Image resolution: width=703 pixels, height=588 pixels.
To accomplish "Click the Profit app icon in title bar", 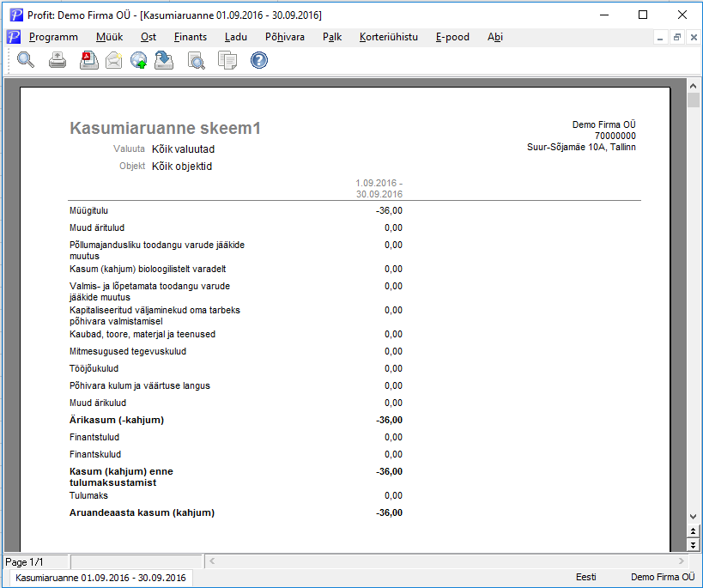I will [16, 15].
